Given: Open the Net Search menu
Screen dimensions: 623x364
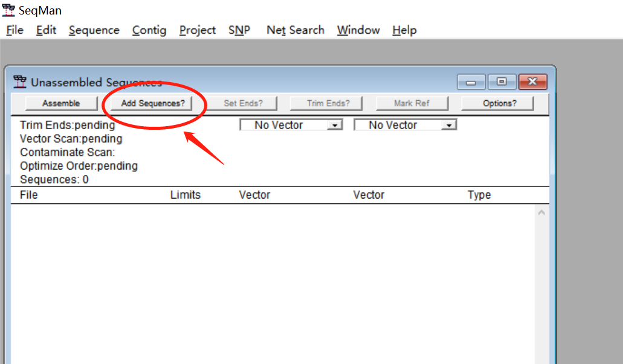Looking at the screenshot, I should [295, 30].
